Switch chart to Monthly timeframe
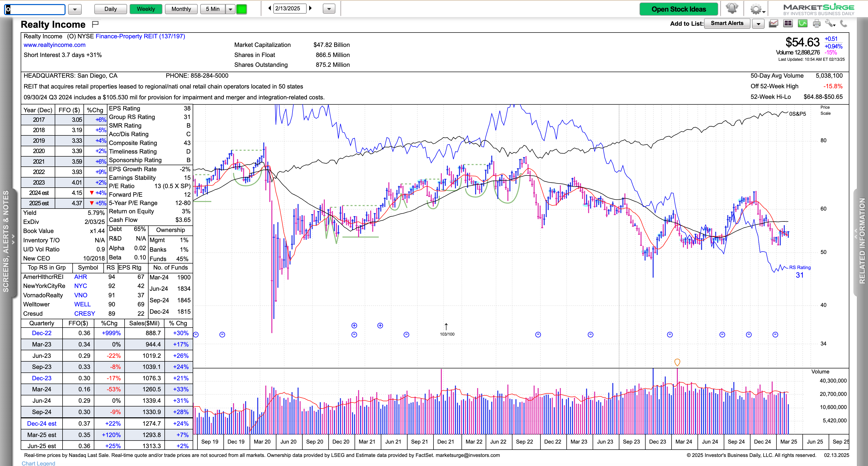Screen dimensions: 868x466 click(x=181, y=9)
